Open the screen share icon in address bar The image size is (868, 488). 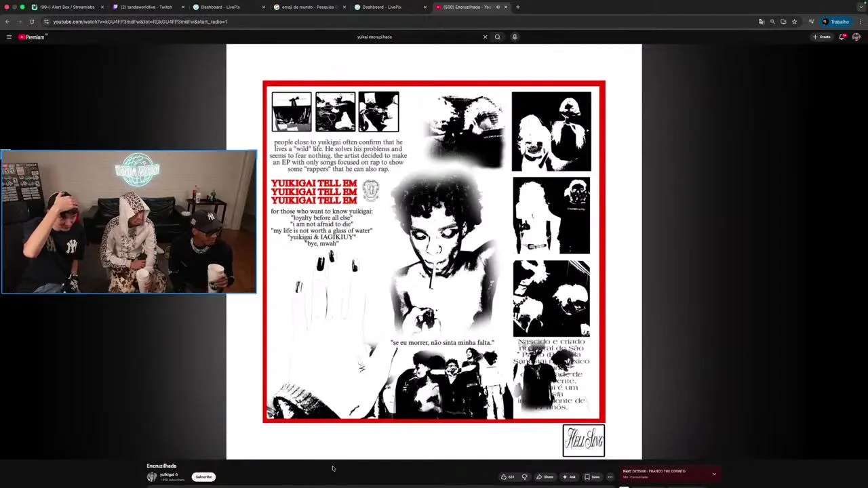click(783, 22)
